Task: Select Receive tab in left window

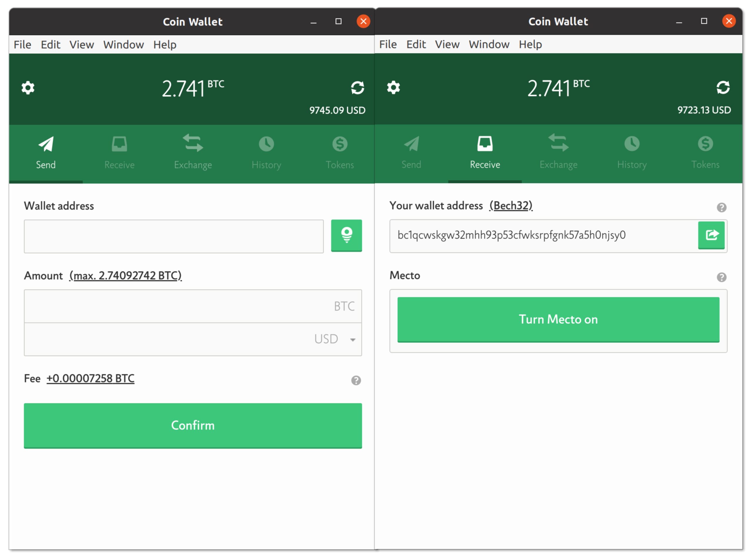Action: (x=119, y=153)
